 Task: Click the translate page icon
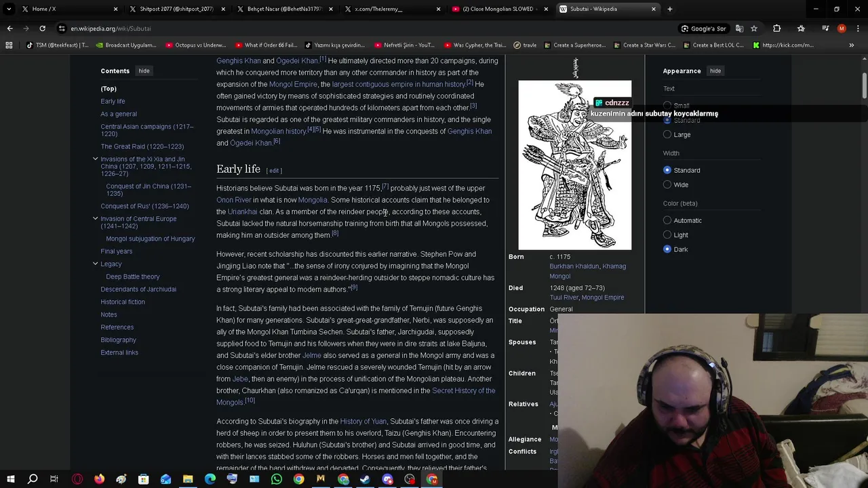[x=739, y=28]
